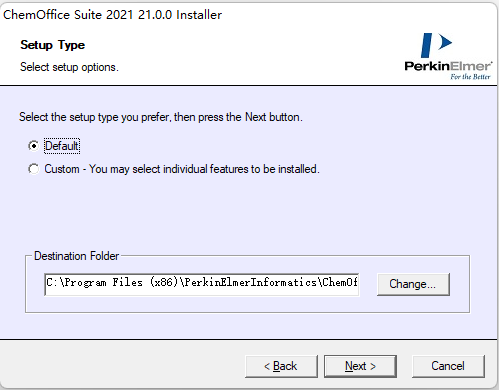Click the 'Destination Folder' group label
The image size is (499, 390).
tap(76, 256)
